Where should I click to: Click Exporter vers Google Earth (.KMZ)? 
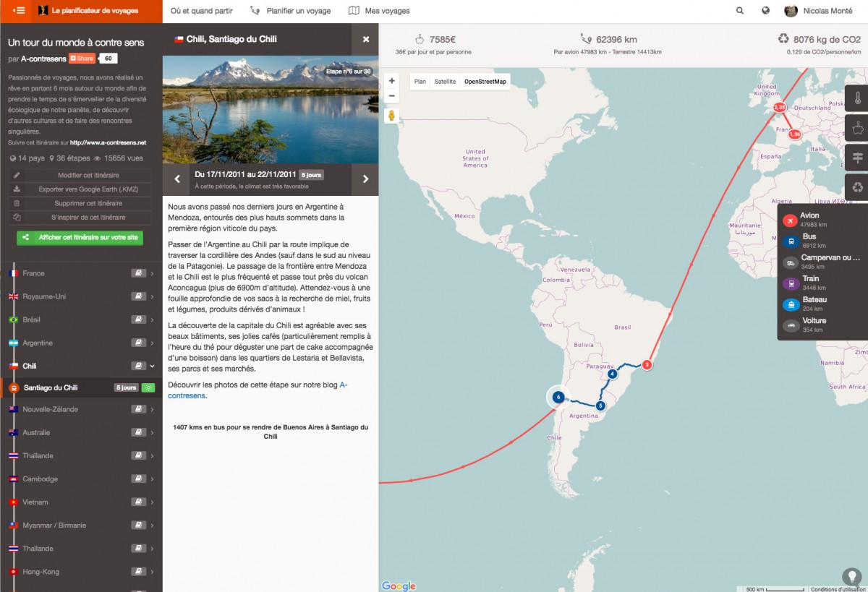coord(81,189)
